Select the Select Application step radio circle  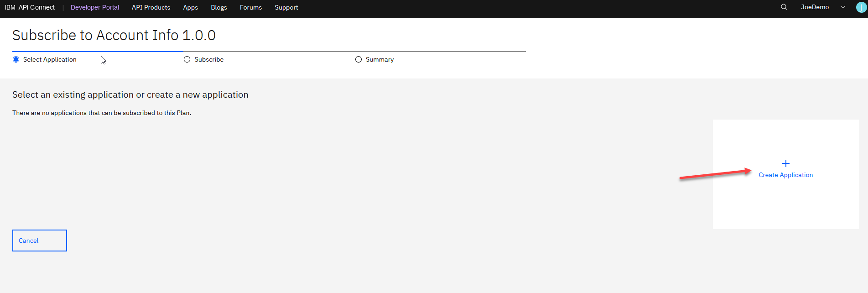point(16,59)
